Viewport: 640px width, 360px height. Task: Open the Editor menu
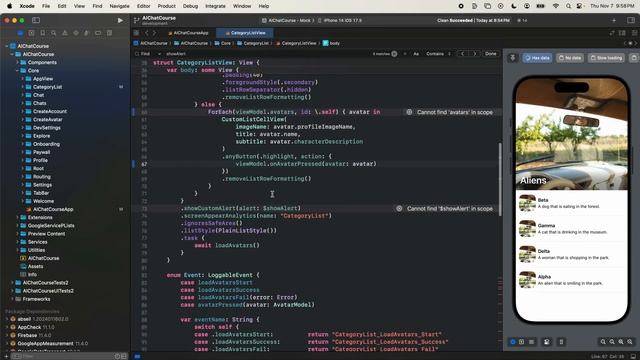tap(143, 6)
